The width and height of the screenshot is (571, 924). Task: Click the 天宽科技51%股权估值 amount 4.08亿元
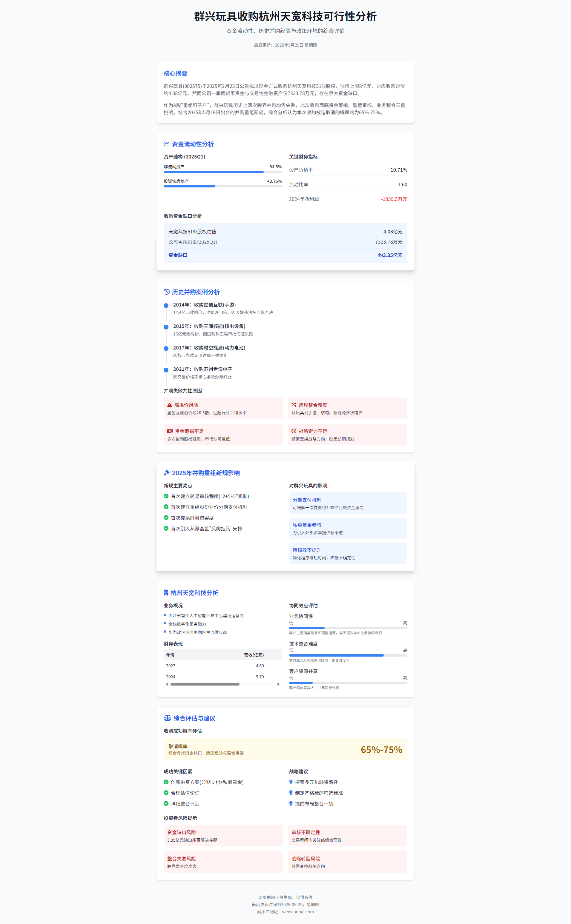tap(393, 232)
